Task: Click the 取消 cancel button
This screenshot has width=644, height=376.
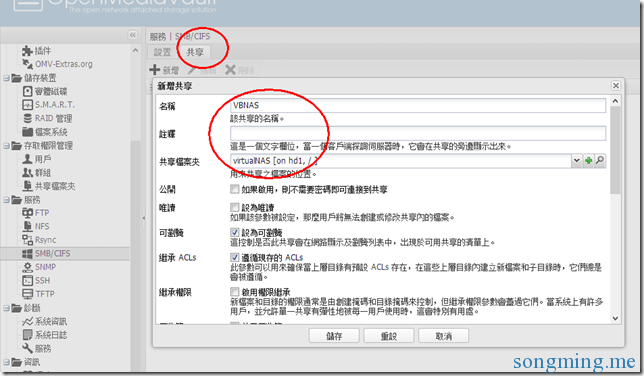Action: (x=443, y=336)
